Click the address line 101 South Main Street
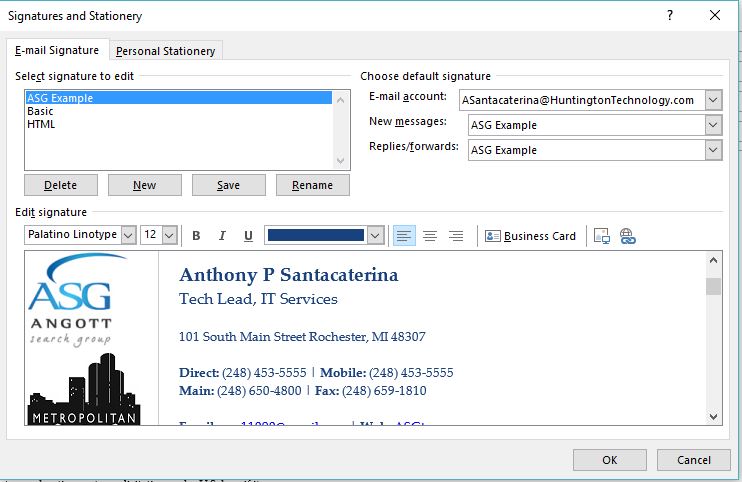 click(x=302, y=337)
